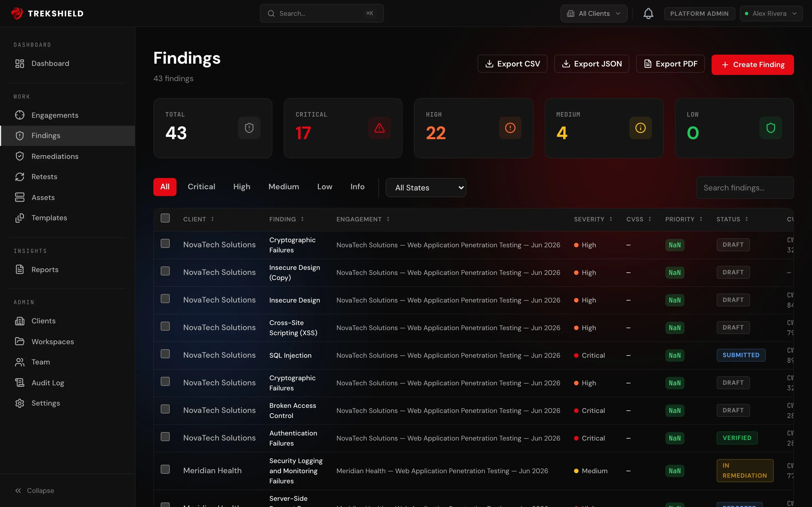Click the Search findings input field

click(x=745, y=188)
